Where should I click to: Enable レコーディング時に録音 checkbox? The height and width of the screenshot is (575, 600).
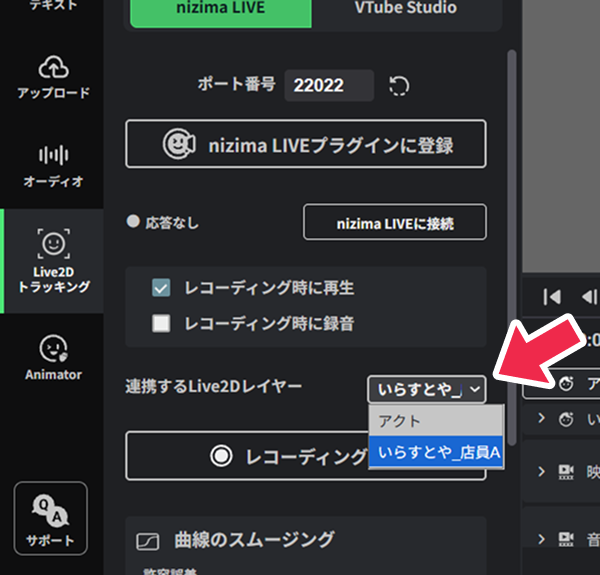click(161, 323)
